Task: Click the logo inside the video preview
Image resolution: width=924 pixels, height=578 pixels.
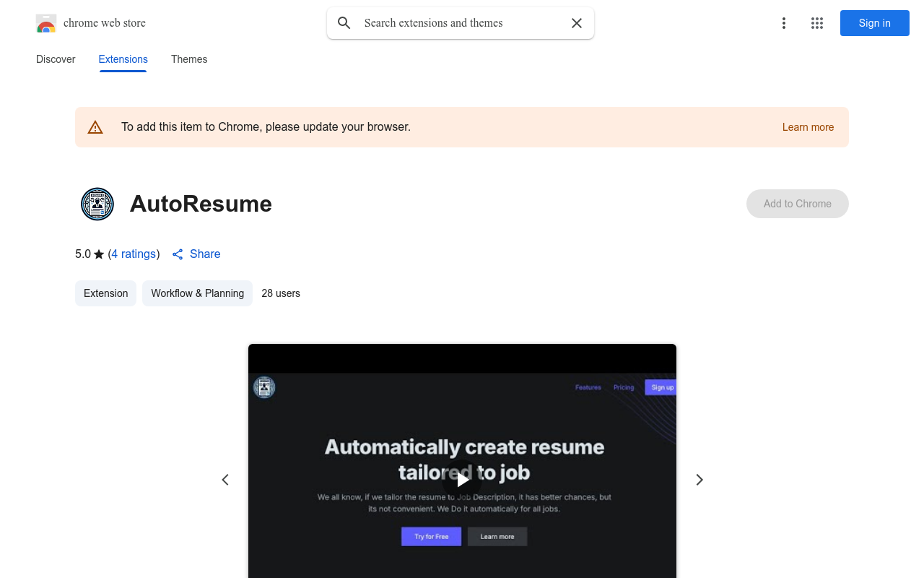Action: pos(264,387)
